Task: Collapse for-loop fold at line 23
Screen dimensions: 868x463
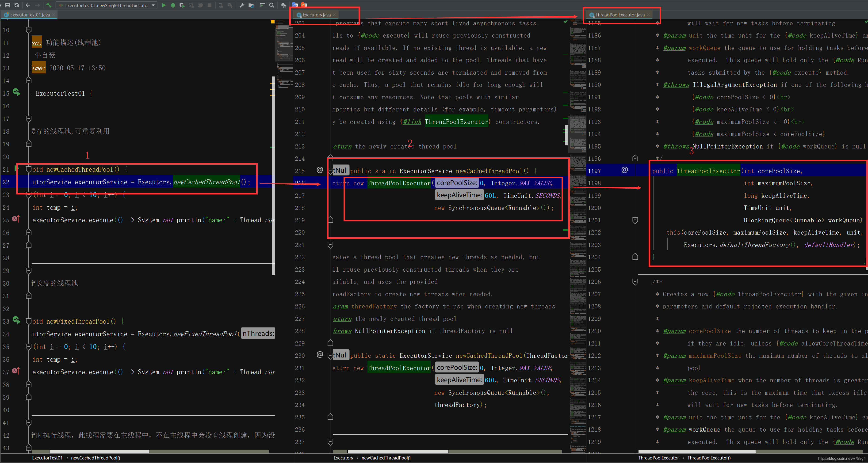Action: point(29,195)
